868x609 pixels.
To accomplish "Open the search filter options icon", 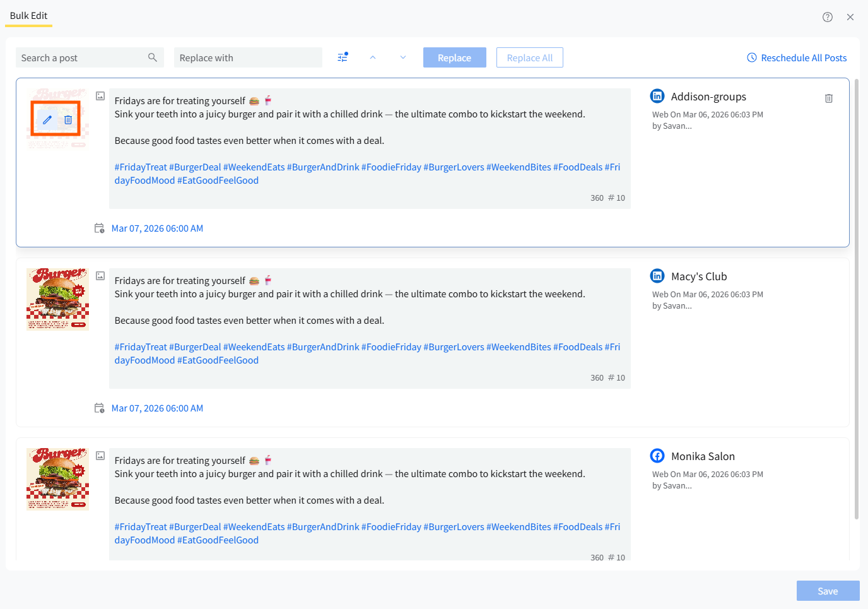I will pyautogui.click(x=343, y=57).
